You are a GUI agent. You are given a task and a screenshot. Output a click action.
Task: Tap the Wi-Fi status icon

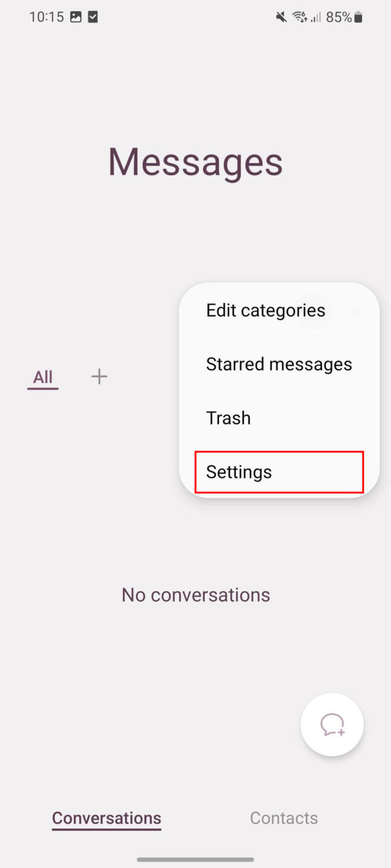(x=299, y=17)
